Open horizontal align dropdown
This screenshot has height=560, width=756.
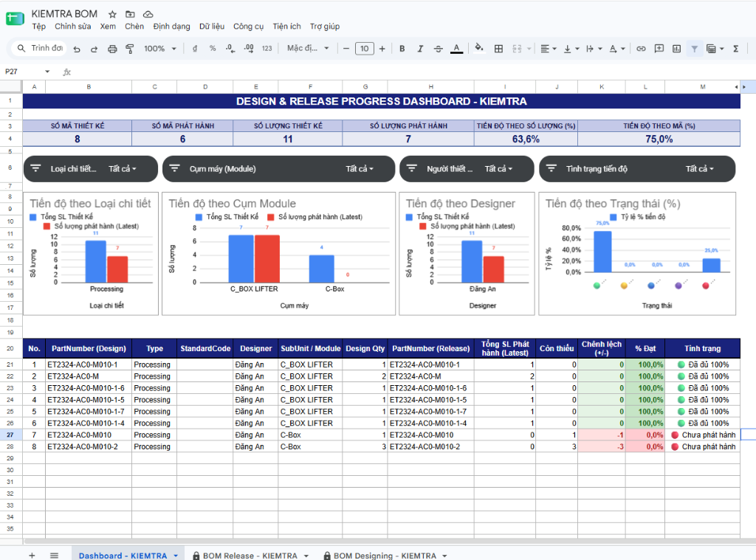coord(549,49)
